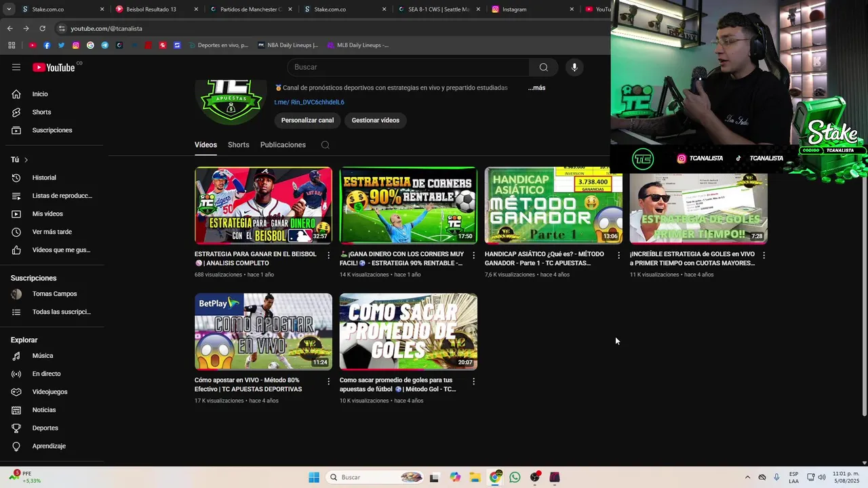
Task: Play the COMO SACAR PROMEDIO DE GOLES thumbnail
Action: click(408, 331)
